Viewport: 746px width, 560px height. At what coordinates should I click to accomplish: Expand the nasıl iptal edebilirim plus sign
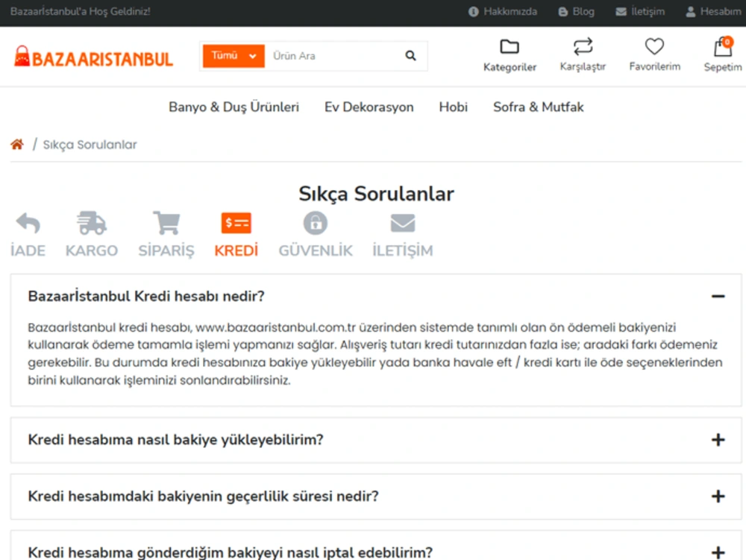pyautogui.click(x=718, y=553)
